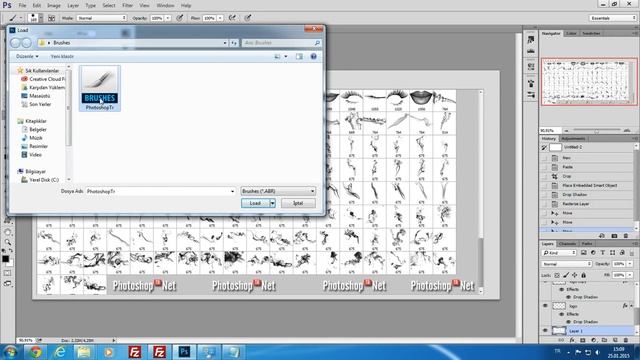Open the Filter menu
Viewport: 640px width, 360px height.
(127, 6)
